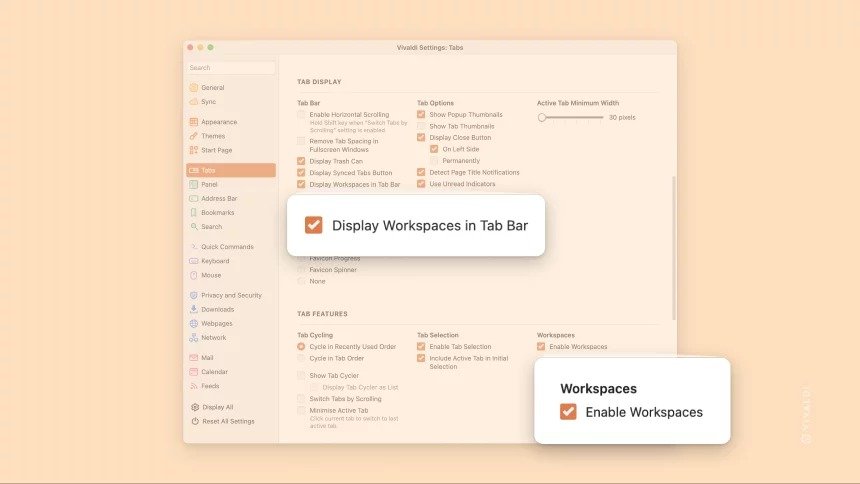The height and width of the screenshot is (484, 860).
Task: Select the Appearance icon in the sidebar
Action: [x=194, y=122]
